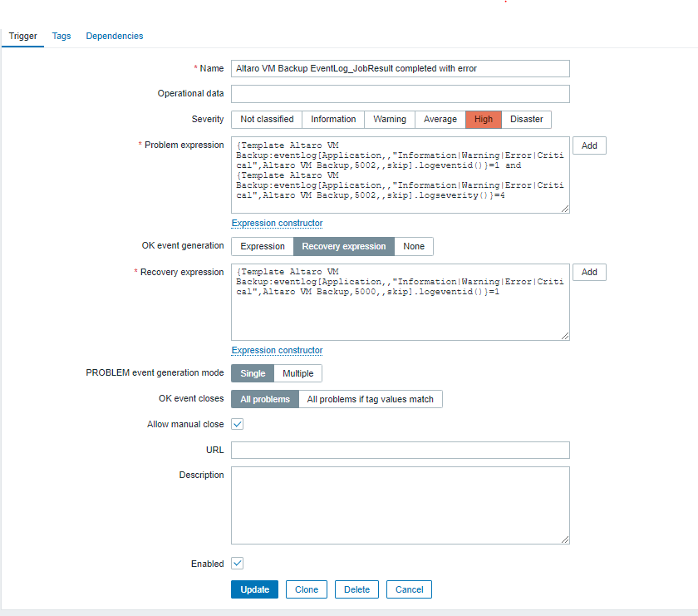
Task: Click Add next to Recovery expression
Action: coord(589,272)
